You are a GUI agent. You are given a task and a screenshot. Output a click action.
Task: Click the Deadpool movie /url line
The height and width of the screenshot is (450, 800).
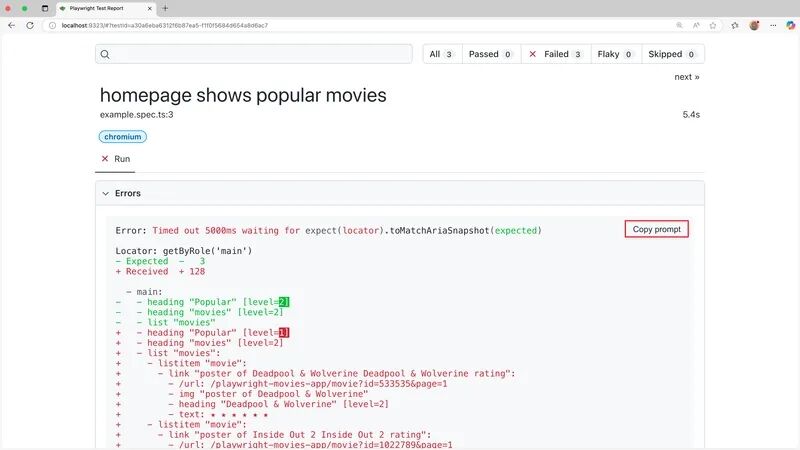pos(308,384)
